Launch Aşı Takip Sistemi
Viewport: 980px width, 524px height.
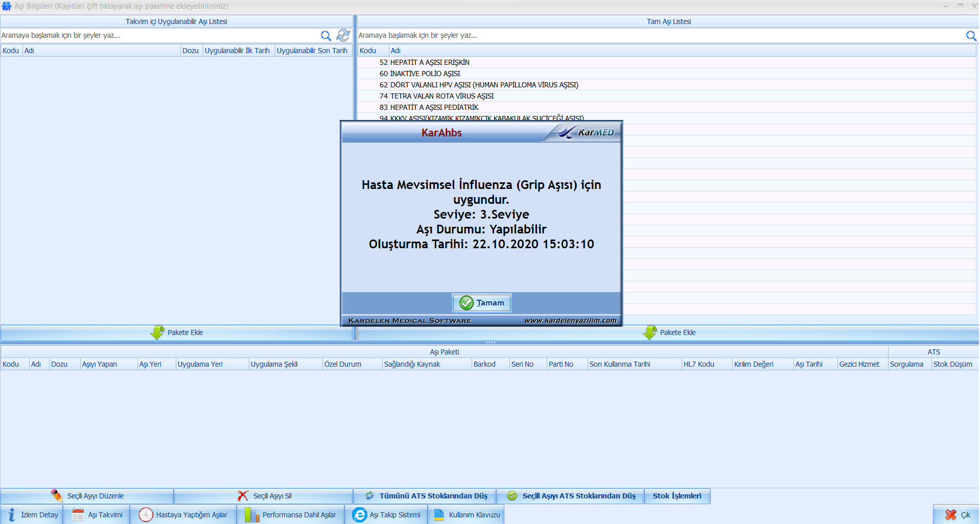387,515
